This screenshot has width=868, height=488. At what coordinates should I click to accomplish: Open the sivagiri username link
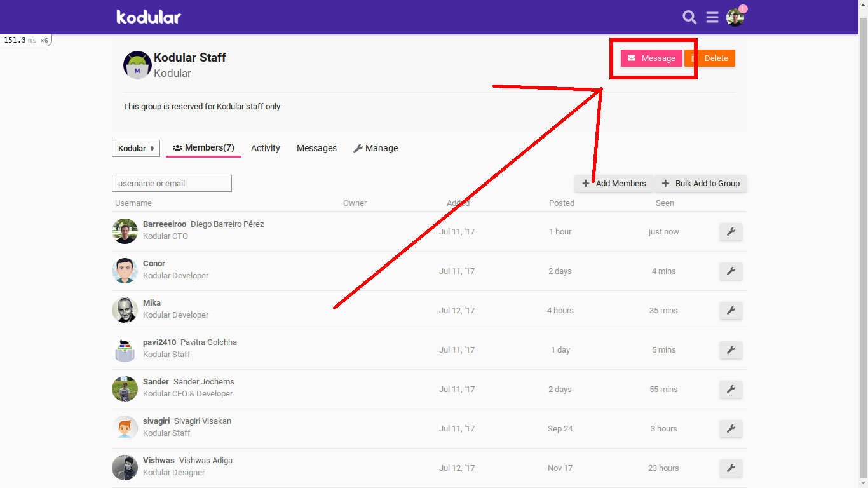(x=156, y=421)
